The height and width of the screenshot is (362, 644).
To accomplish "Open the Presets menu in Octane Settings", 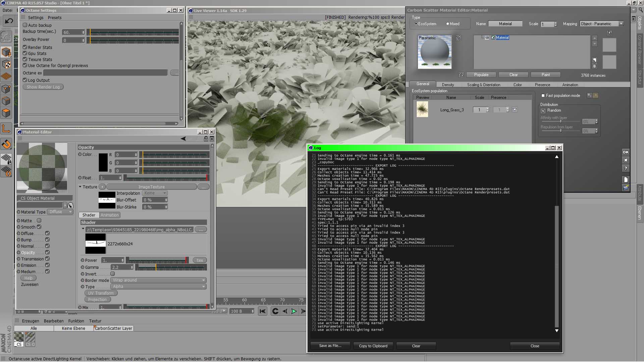I will click(54, 17).
